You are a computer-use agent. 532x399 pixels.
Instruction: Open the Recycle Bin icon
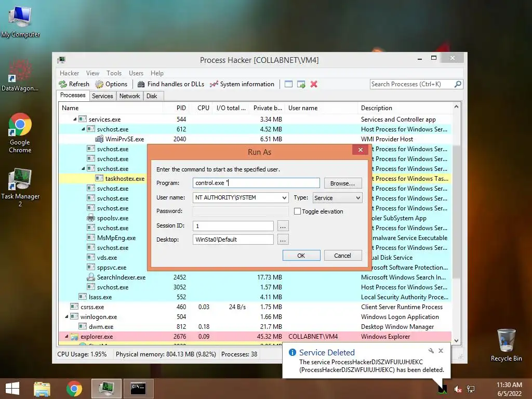pyautogui.click(x=506, y=345)
